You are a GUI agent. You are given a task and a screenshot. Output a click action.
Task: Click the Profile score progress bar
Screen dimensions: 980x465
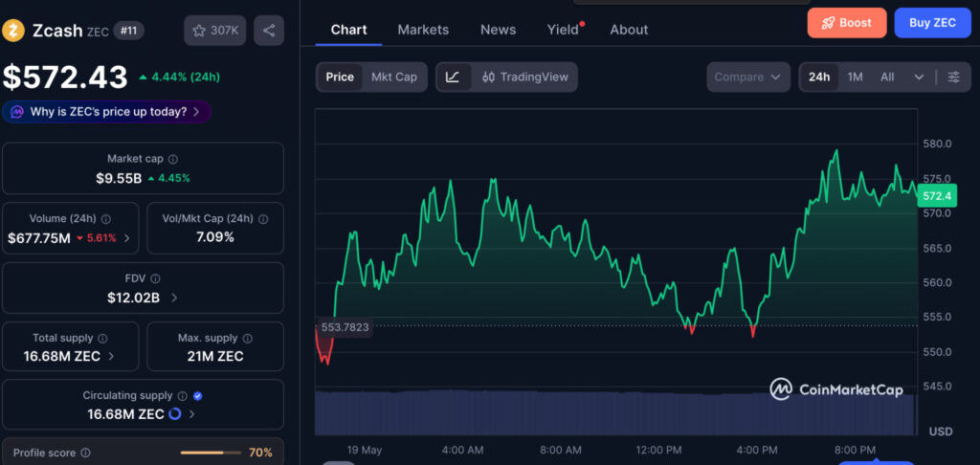point(211,453)
